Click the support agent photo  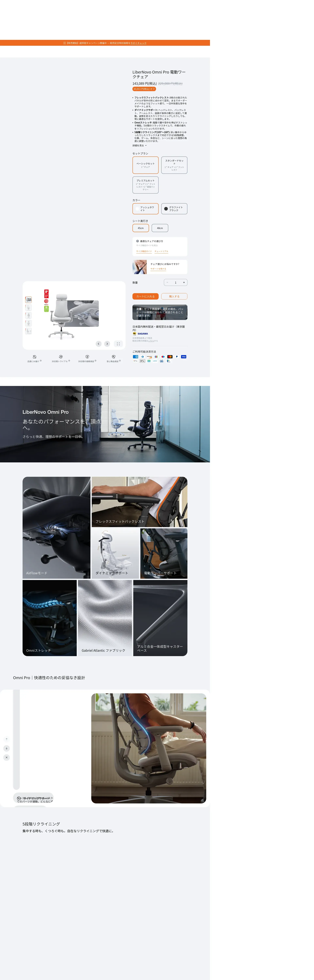pyautogui.click(x=140, y=267)
